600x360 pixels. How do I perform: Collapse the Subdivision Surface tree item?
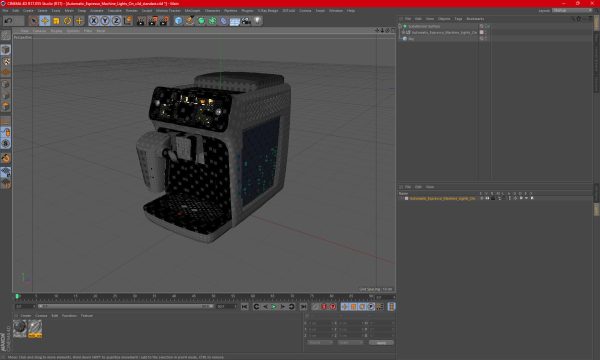(400, 26)
